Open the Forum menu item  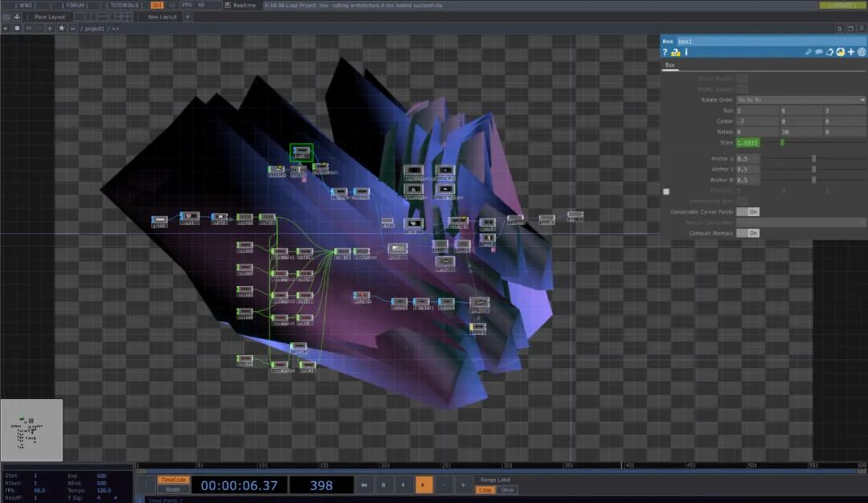(x=76, y=5)
